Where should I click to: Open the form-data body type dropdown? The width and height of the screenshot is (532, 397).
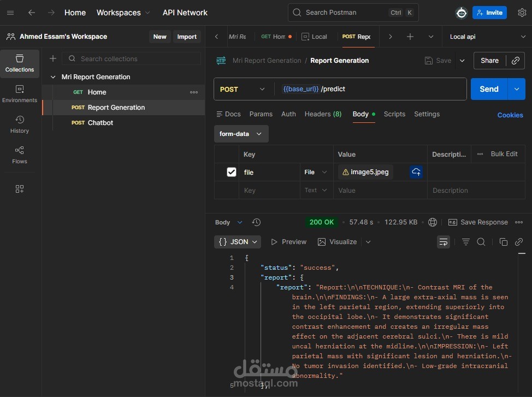[241, 134]
